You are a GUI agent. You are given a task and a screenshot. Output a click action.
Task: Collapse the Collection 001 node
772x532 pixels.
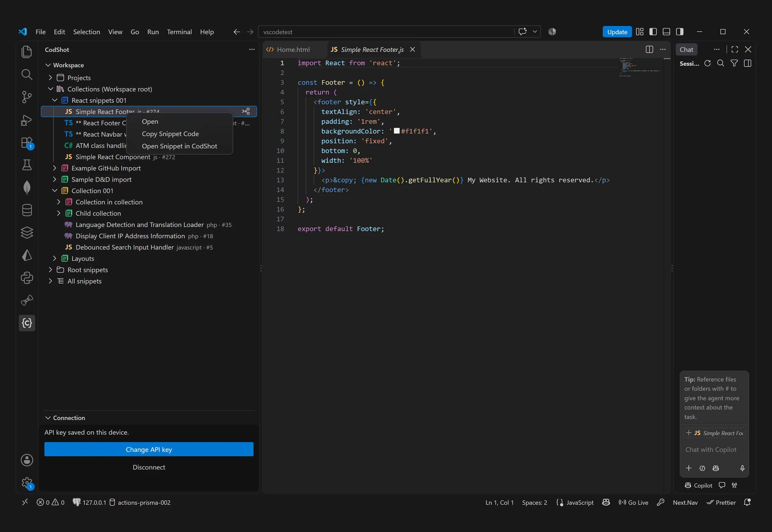tap(54, 191)
